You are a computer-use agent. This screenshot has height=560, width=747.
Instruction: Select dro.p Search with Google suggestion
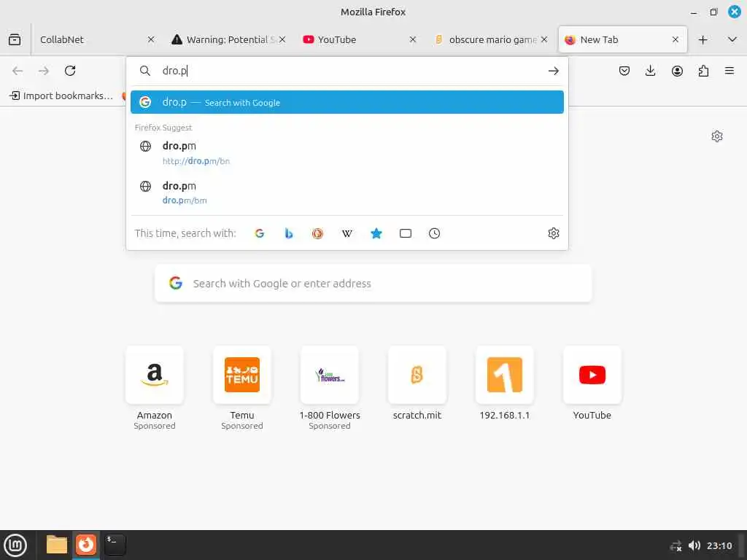click(347, 102)
